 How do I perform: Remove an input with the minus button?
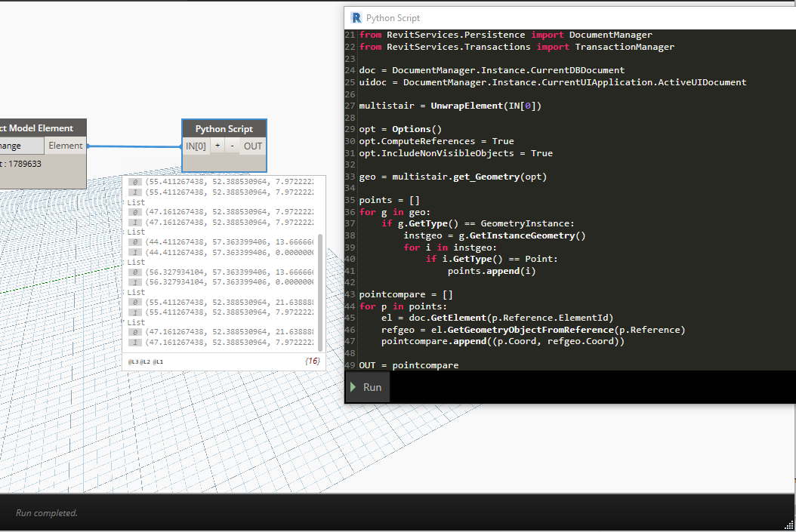click(232, 146)
